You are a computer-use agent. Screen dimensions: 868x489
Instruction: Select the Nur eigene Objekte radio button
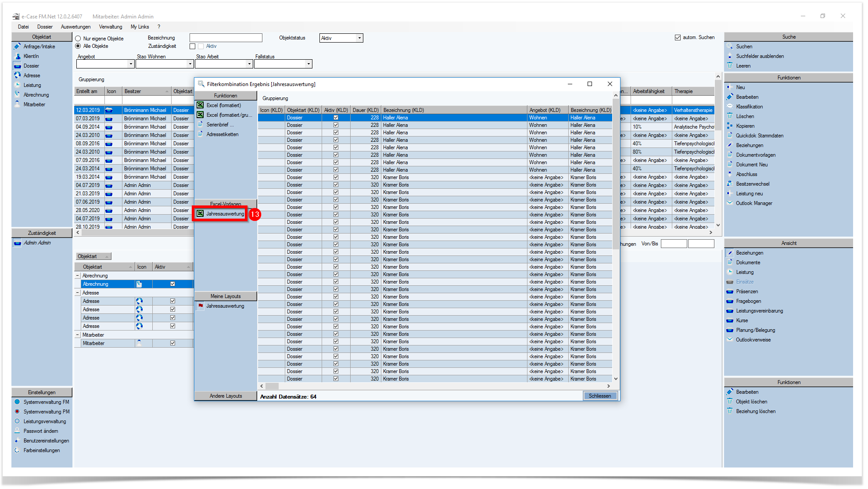tap(78, 39)
